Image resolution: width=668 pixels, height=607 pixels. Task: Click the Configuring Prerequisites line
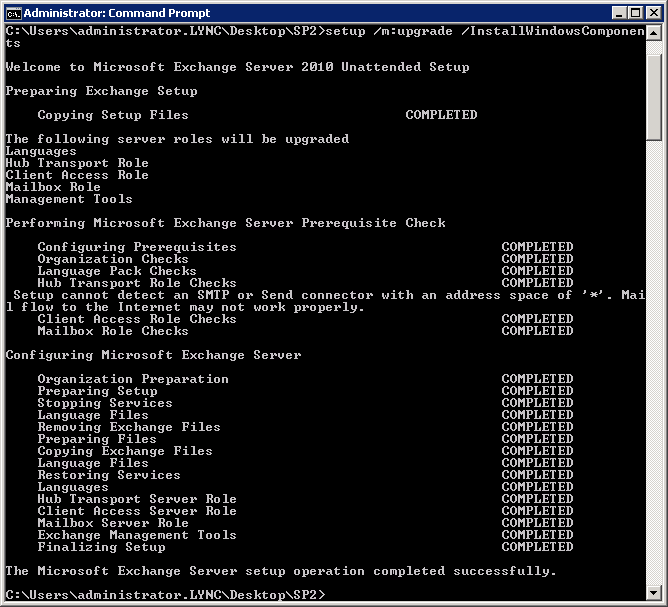137,247
